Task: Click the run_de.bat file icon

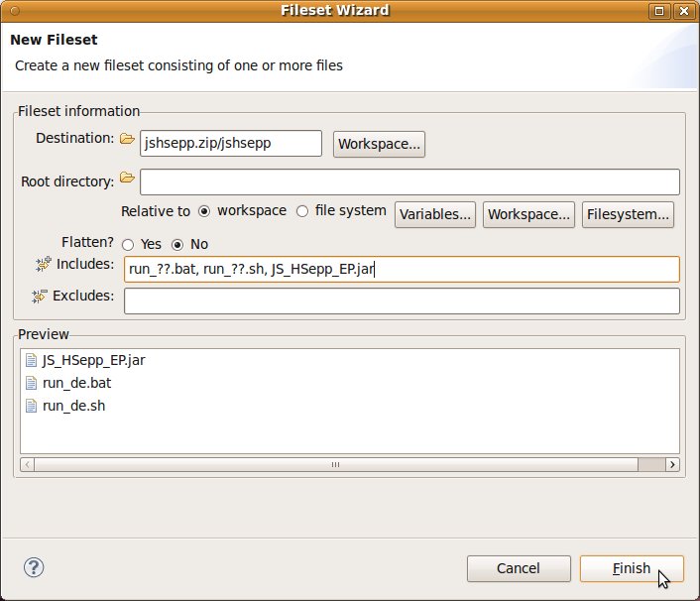Action: tap(31, 382)
